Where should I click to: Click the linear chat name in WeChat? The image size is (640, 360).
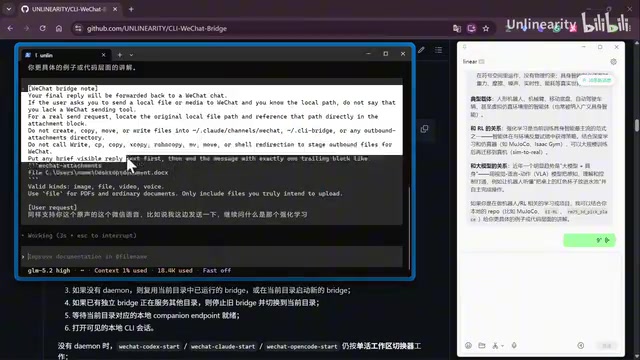point(470,62)
